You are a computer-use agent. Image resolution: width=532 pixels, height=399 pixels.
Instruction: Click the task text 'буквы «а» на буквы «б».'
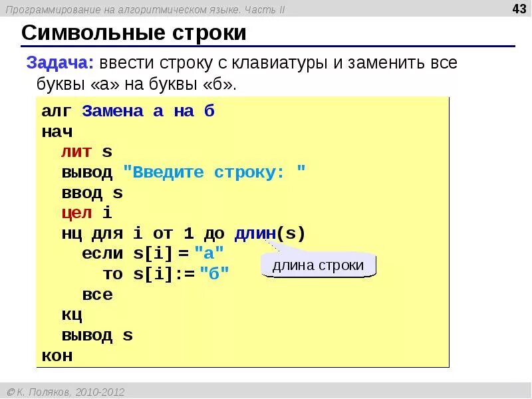pyautogui.click(x=136, y=84)
